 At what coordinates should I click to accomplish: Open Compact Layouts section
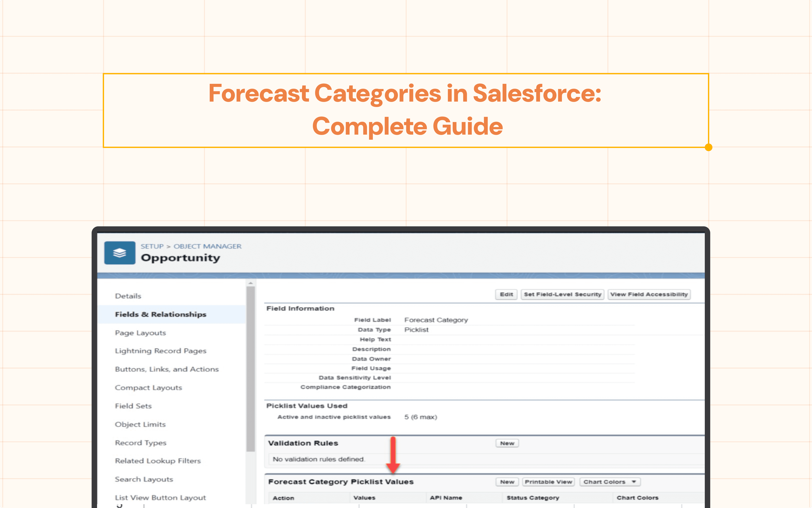pyautogui.click(x=149, y=388)
